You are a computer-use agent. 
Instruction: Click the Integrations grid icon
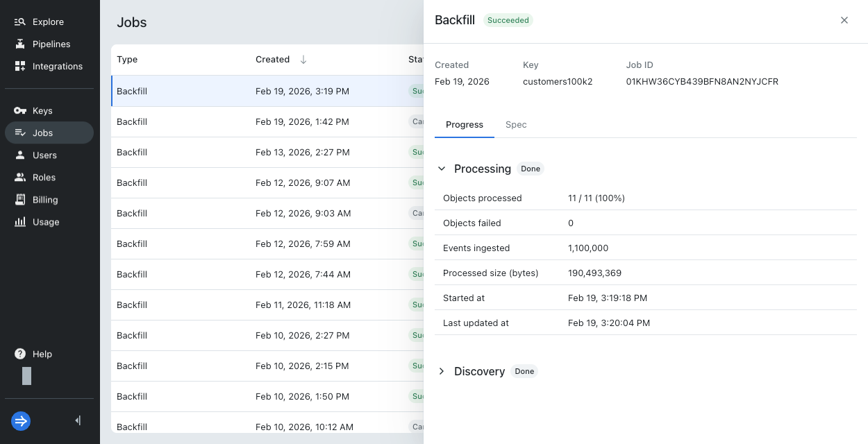click(x=19, y=67)
